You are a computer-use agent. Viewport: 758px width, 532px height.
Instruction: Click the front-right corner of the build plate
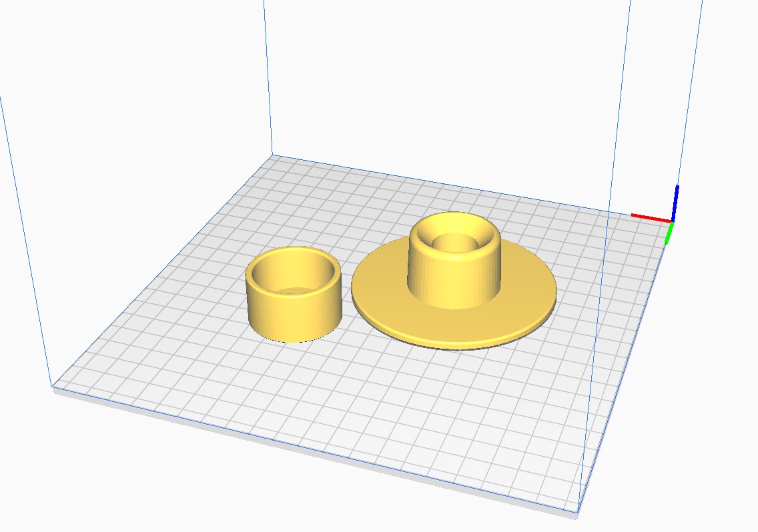pyautogui.click(x=578, y=512)
